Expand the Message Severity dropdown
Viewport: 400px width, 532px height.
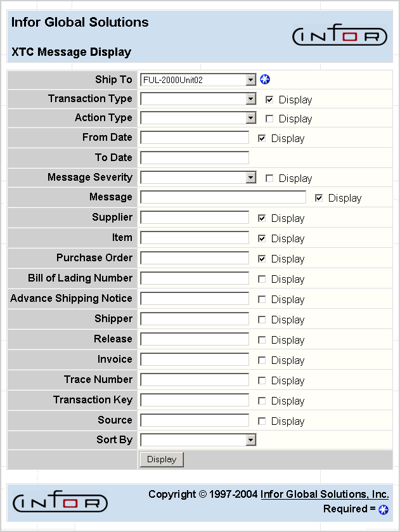tap(250, 178)
